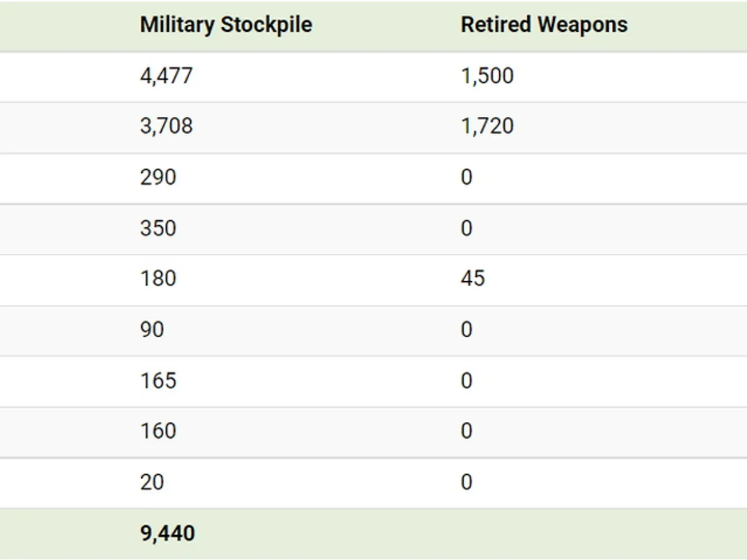Click the retired zero beside 350
Viewport: 747px width, 560px height.
466,228
